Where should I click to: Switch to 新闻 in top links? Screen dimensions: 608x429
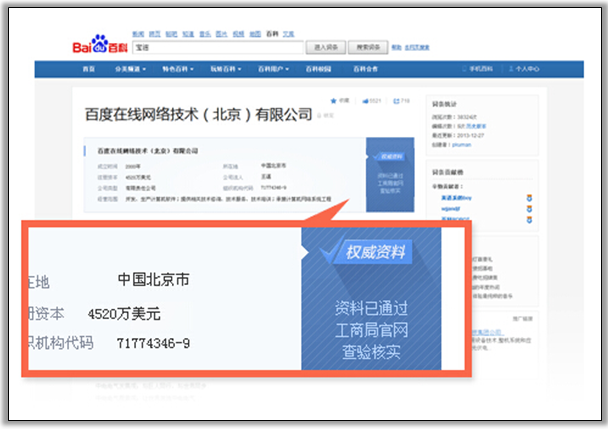pos(138,34)
